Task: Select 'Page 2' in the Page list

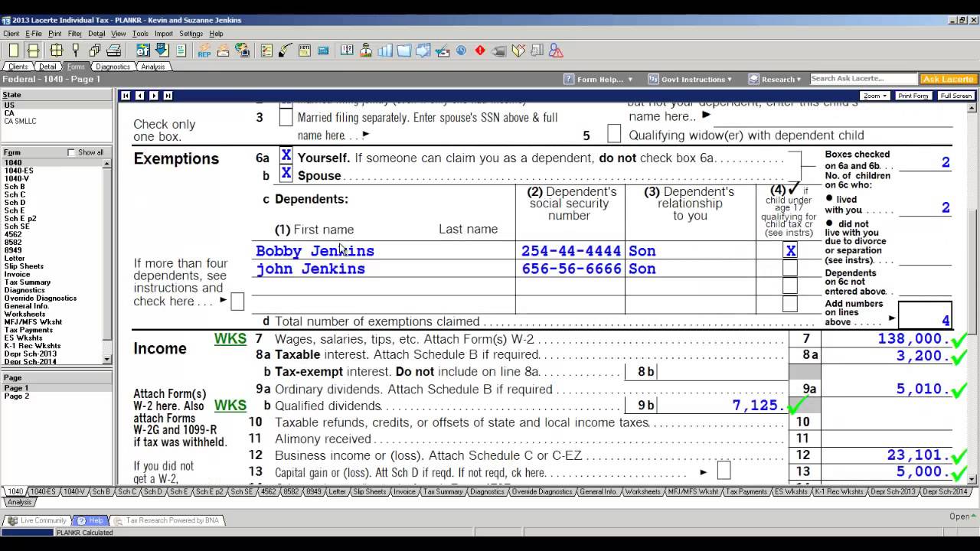Action: coord(17,396)
